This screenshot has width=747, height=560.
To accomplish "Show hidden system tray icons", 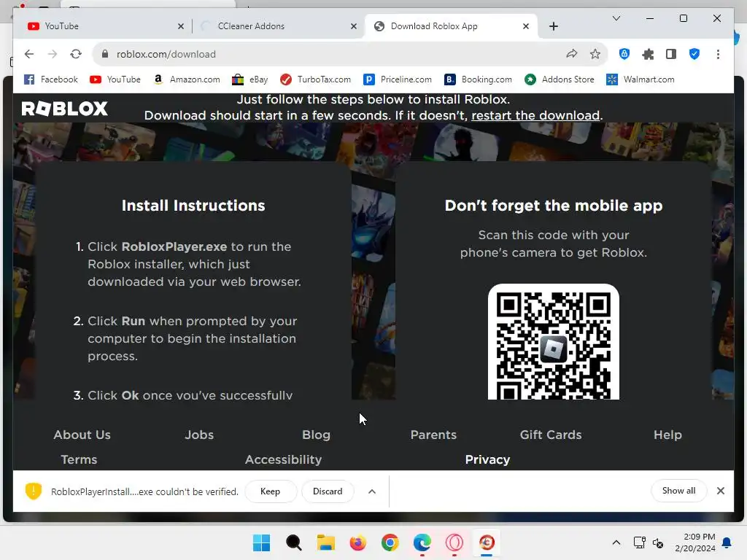I will 616,542.
